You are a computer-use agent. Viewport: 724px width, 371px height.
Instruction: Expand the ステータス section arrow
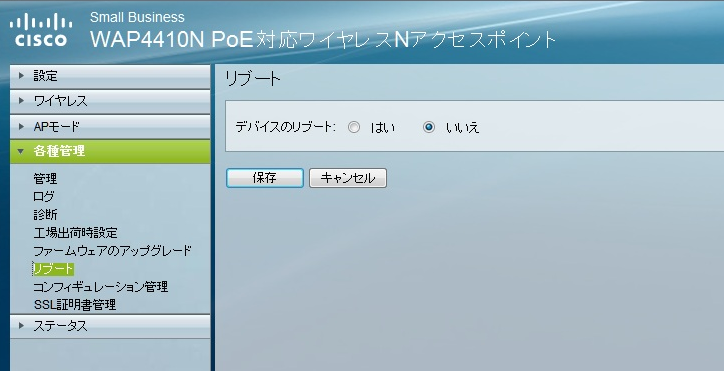click(21, 326)
